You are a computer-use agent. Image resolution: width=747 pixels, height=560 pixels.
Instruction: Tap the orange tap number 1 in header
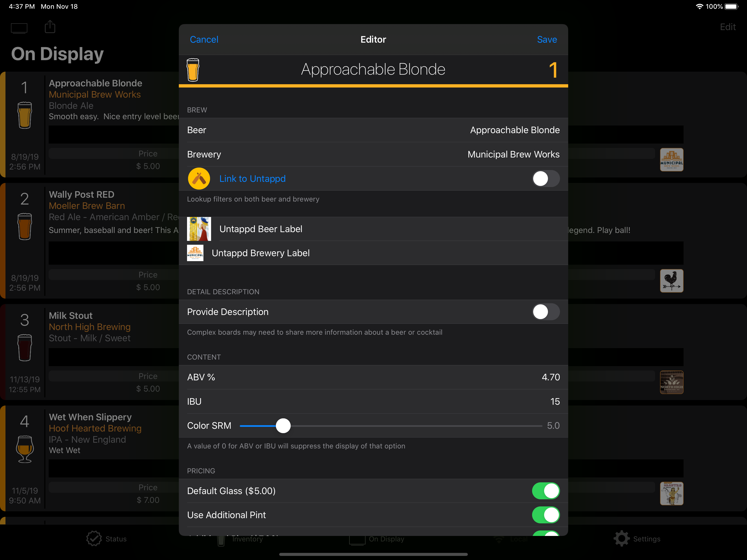point(553,70)
